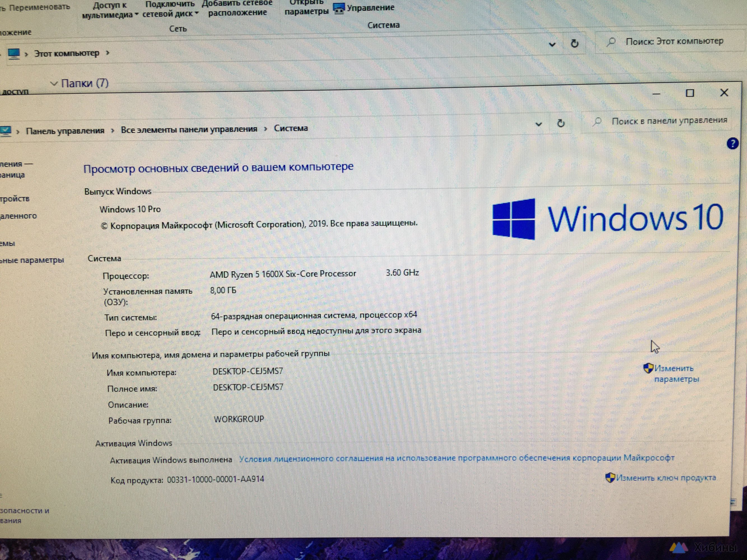Click the Просмотр основных сведений heading

218,167
